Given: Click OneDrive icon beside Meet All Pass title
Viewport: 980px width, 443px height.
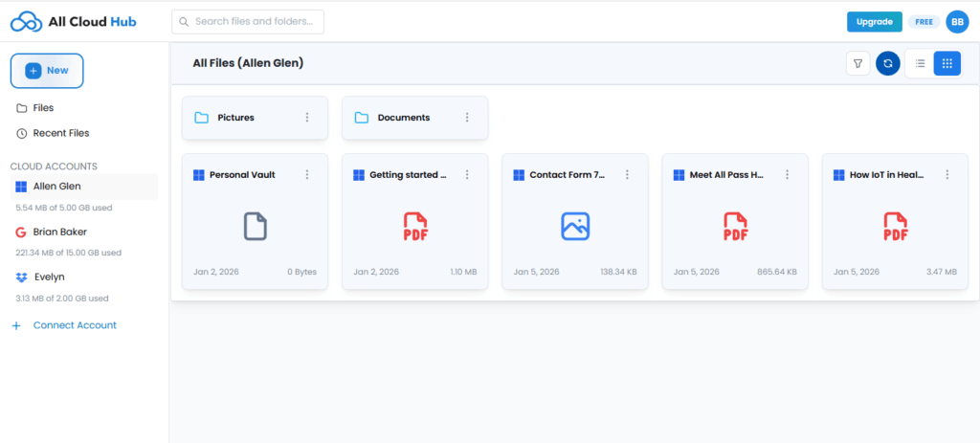Looking at the screenshot, I should [679, 175].
